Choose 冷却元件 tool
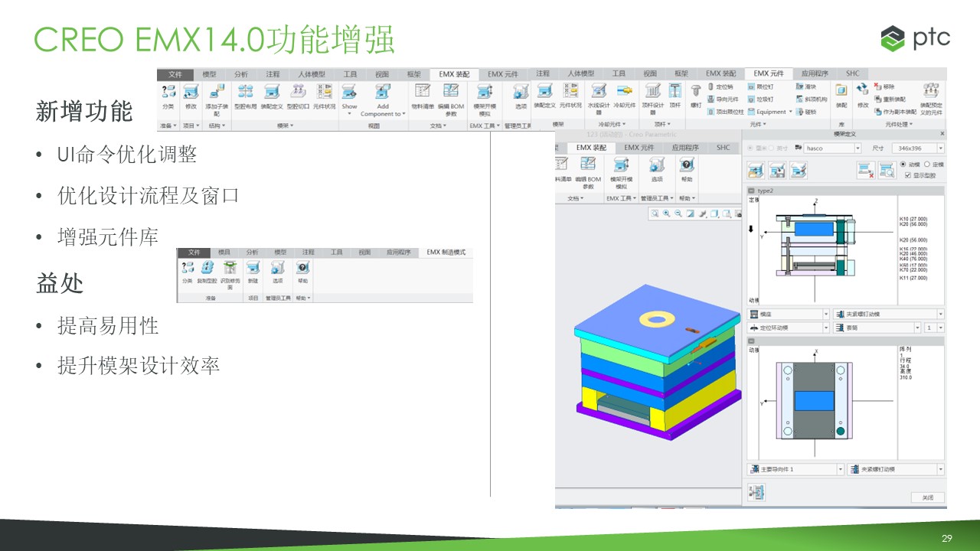980x551 pixels. coord(625,96)
